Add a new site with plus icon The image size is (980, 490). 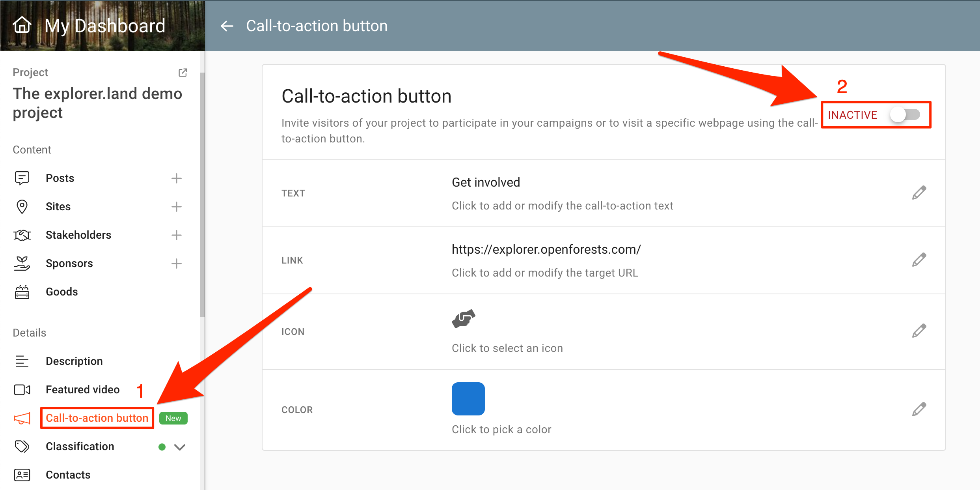[x=176, y=207]
